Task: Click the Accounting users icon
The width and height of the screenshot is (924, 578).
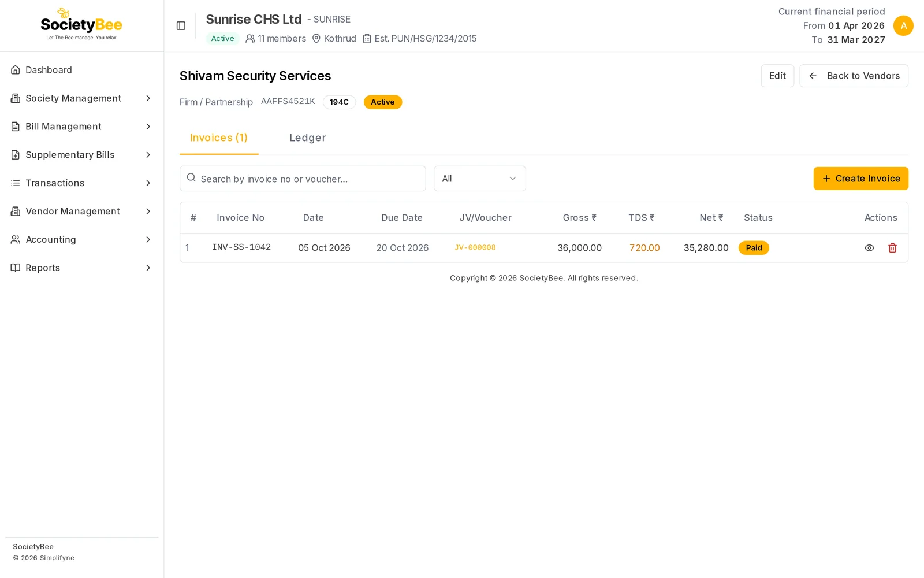Action: [16, 239]
